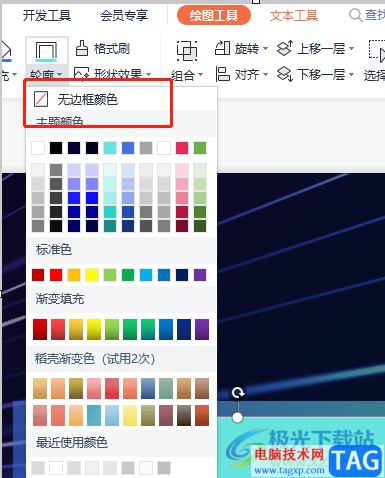Image resolution: width=385 pixels, height=478 pixels.
Task: Select light green standard color
Action: (110, 275)
